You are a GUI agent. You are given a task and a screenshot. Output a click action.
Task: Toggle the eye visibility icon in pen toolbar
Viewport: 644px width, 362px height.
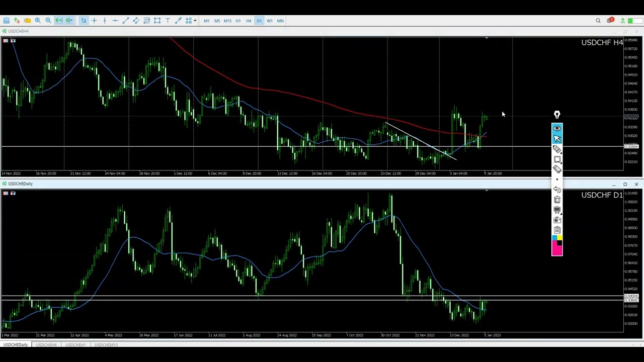pos(557,129)
